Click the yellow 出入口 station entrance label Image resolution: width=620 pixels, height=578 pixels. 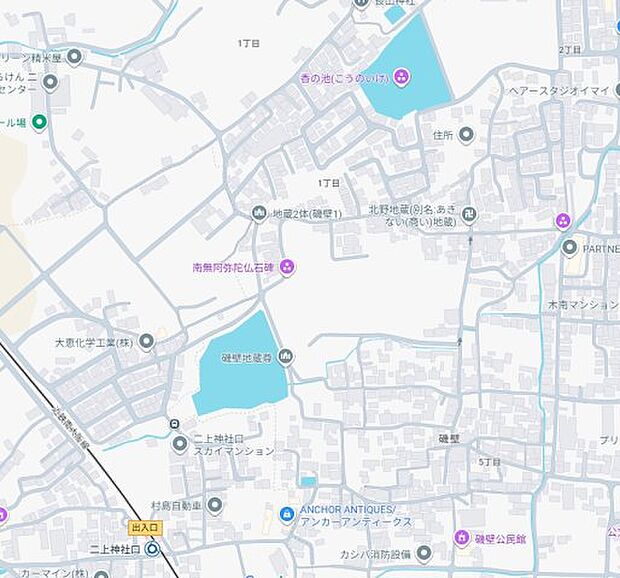coord(144,527)
